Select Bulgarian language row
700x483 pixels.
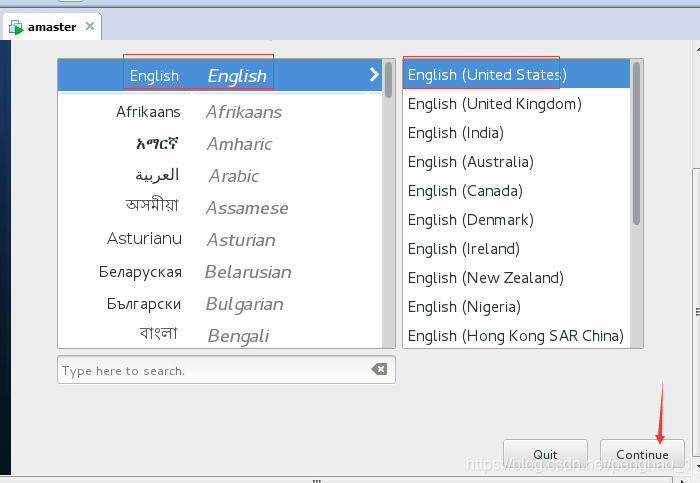tap(220, 304)
